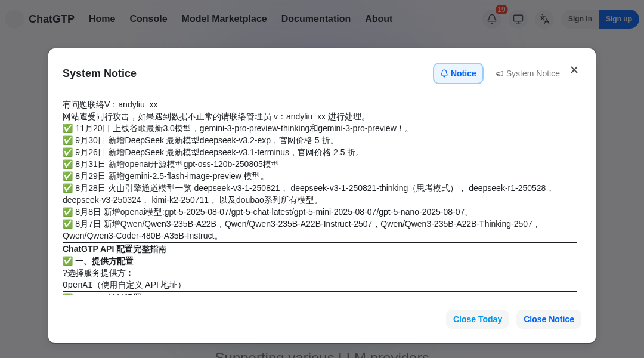This screenshot has height=358, width=644.
Task: Open the notifications bell
Action: point(492,19)
